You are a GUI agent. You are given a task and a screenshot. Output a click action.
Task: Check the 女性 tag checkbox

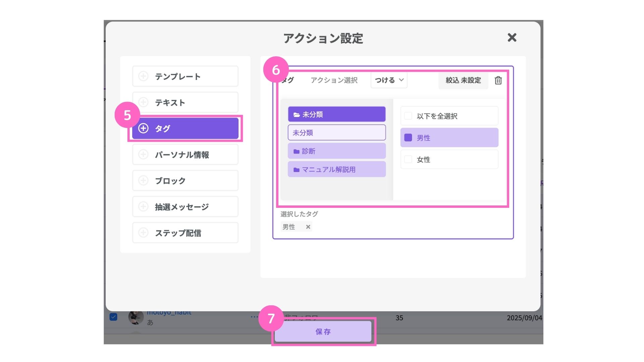point(408,159)
